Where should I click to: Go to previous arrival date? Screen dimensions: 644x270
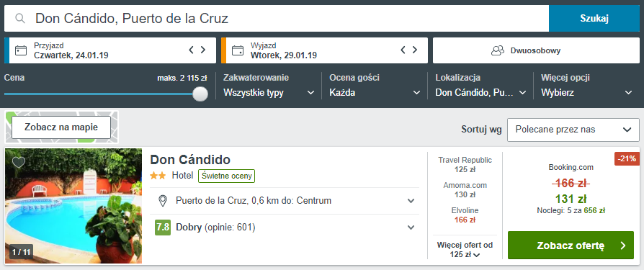tap(191, 50)
